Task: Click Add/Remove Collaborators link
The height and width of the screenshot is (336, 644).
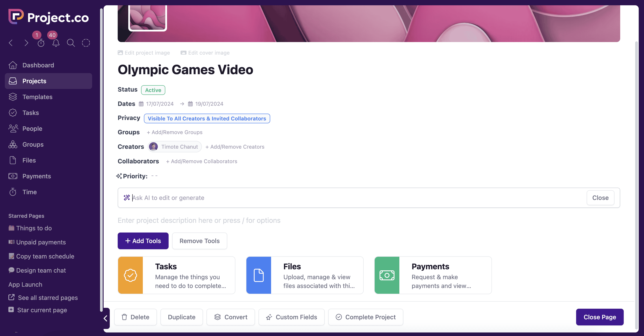Action: pyautogui.click(x=201, y=161)
